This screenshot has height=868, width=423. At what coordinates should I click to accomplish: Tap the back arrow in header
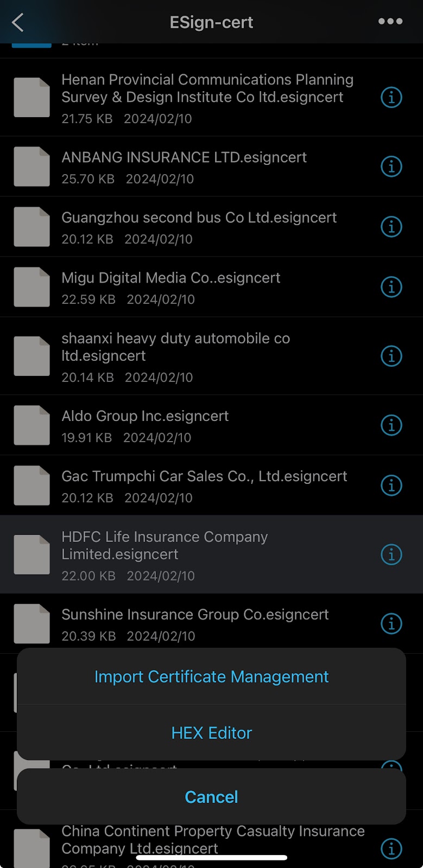click(18, 22)
